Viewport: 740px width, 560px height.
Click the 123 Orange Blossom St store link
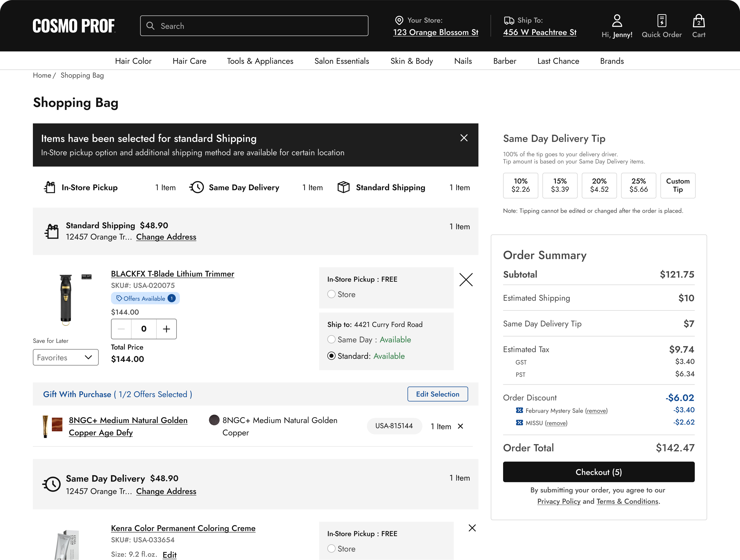pos(436,32)
